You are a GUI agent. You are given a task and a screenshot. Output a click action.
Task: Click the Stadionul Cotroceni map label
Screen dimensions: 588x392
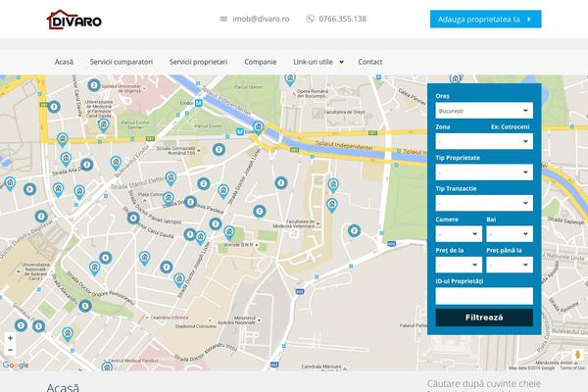[x=196, y=326]
